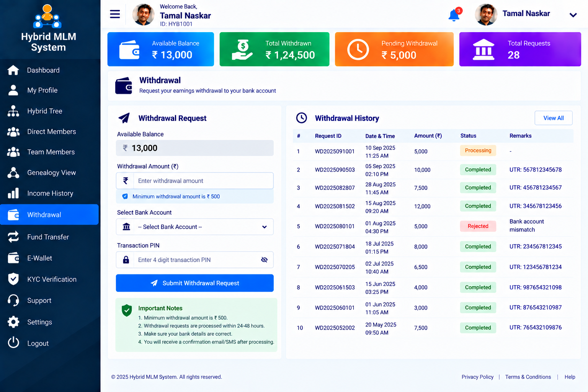The height and width of the screenshot is (392, 588).
Task: Click request ID WD2025052002
Action: point(335,328)
